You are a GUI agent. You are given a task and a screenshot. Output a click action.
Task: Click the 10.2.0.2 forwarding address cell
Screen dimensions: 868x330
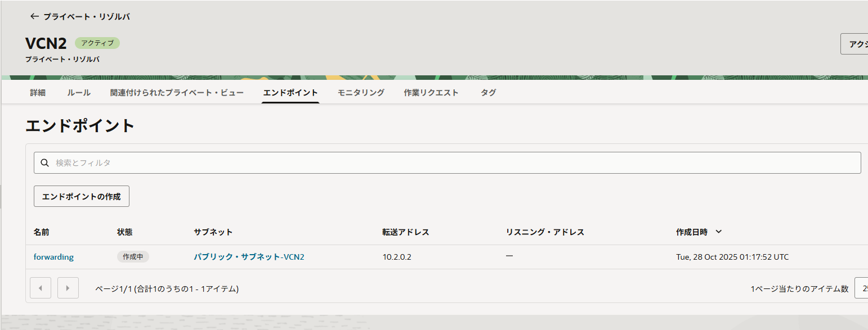tap(397, 257)
